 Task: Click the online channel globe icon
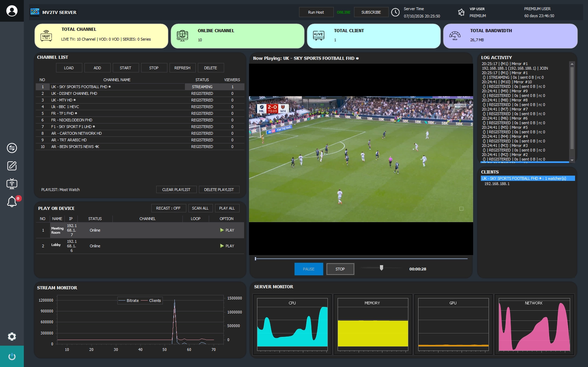click(x=182, y=36)
